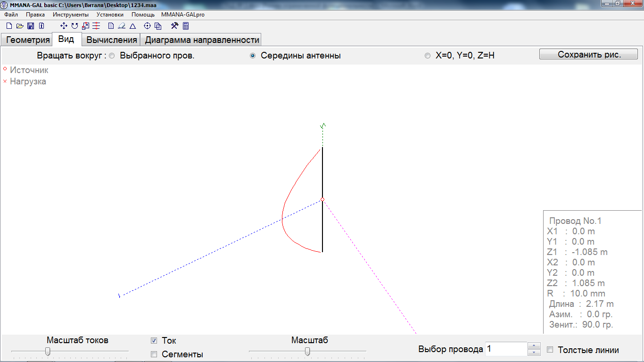Screen dimensions: 644x362
Task: Switch to 'Диаграмма направленности' tab
Action: (x=202, y=40)
